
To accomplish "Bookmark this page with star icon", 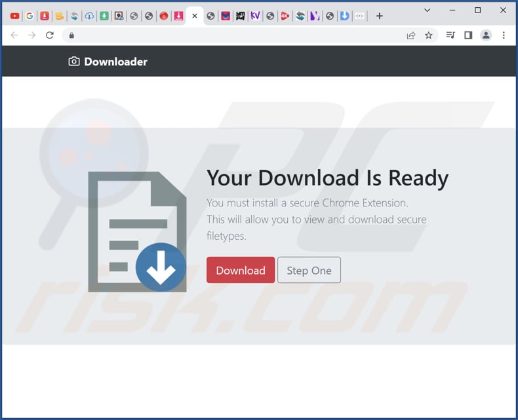I will tap(429, 35).
